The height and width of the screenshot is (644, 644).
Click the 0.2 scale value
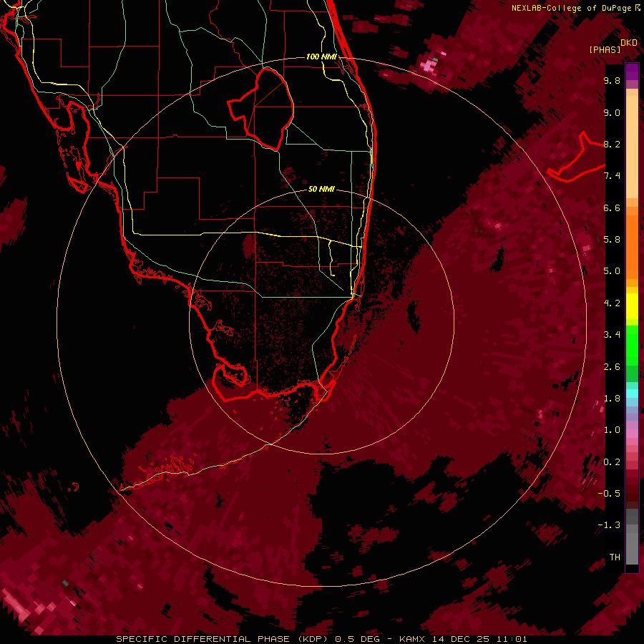[612, 462]
